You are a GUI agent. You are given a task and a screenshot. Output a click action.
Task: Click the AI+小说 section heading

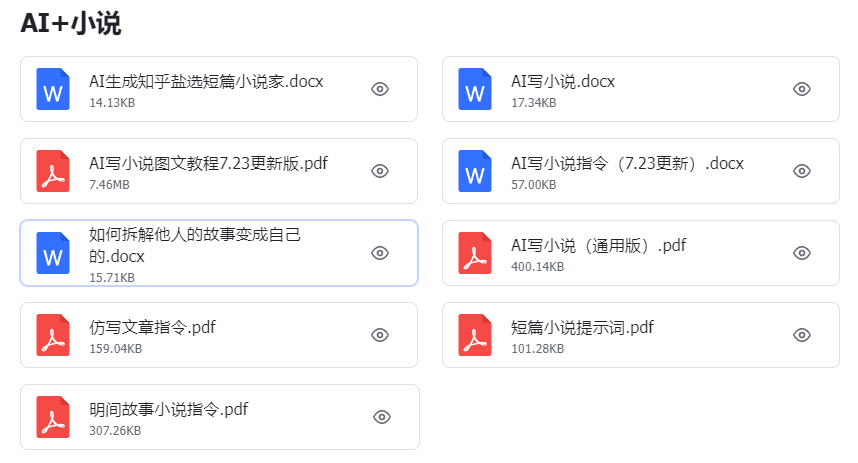(x=71, y=24)
